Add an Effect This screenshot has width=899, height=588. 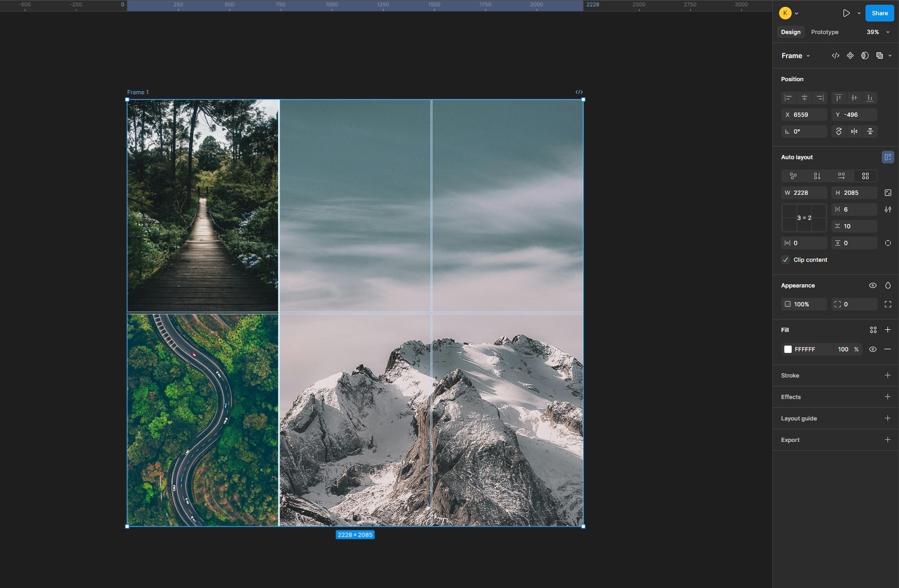(887, 397)
